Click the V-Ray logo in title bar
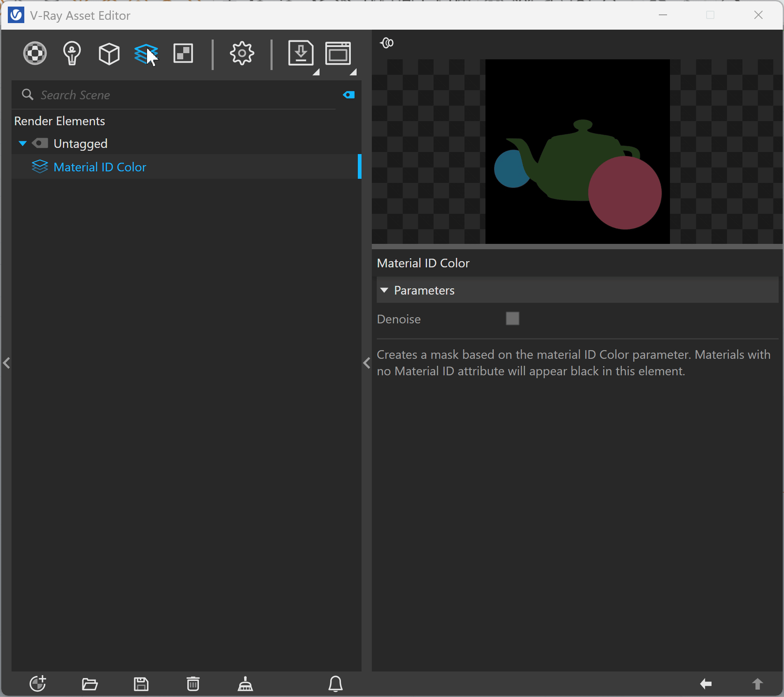784x697 pixels. click(16, 15)
